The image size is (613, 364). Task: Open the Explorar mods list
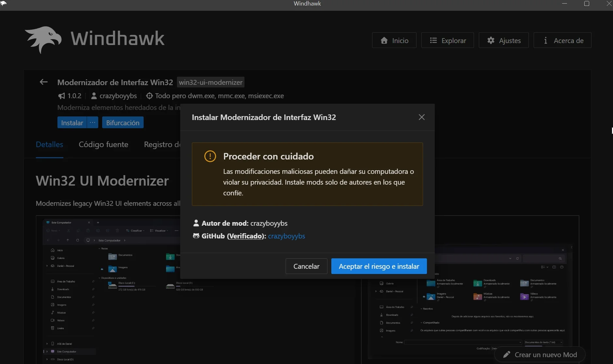click(448, 40)
